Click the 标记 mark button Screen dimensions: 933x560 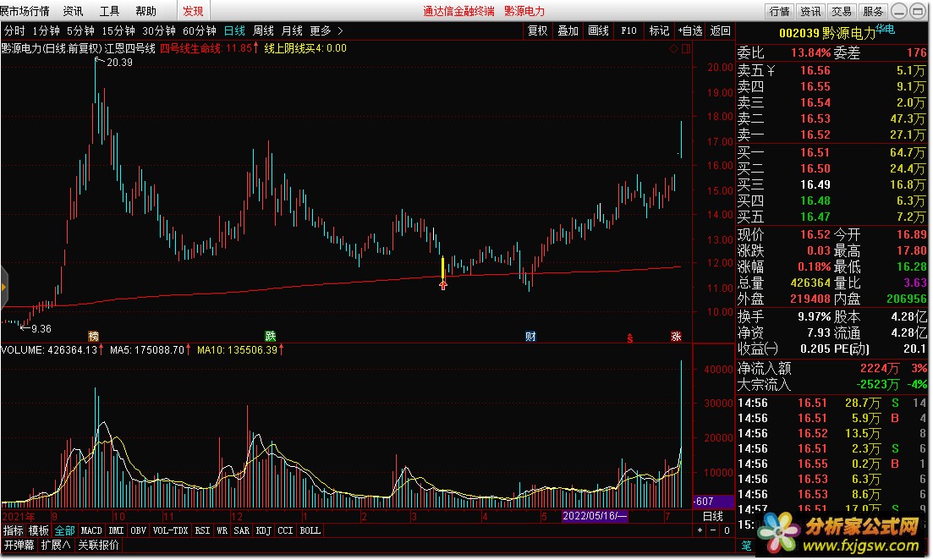[x=659, y=30]
